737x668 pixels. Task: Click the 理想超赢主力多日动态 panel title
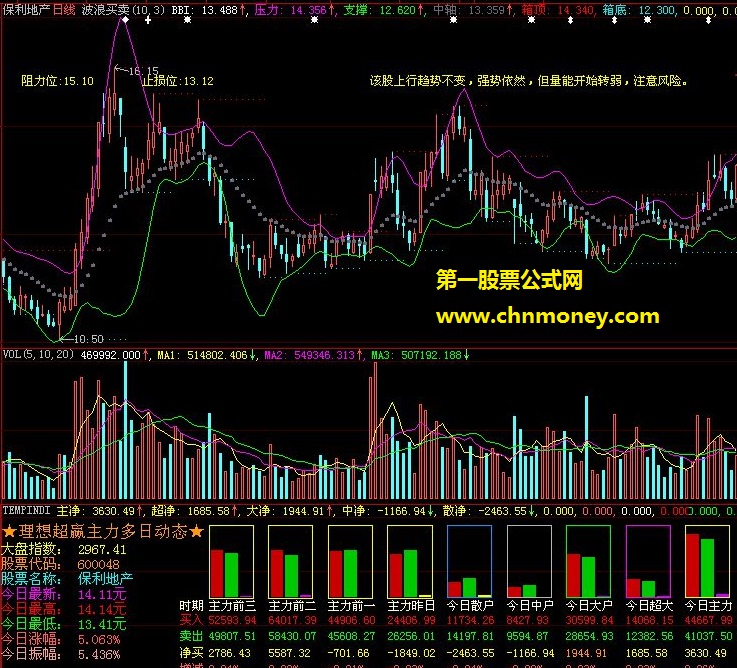pyautogui.click(x=103, y=531)
